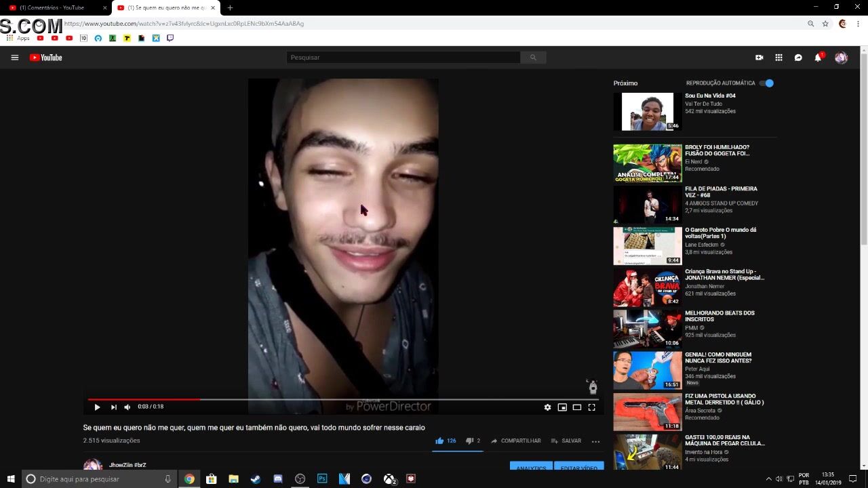Click the messages share bubble icon
Screen dimensions: 868x488
click(798, 58)
